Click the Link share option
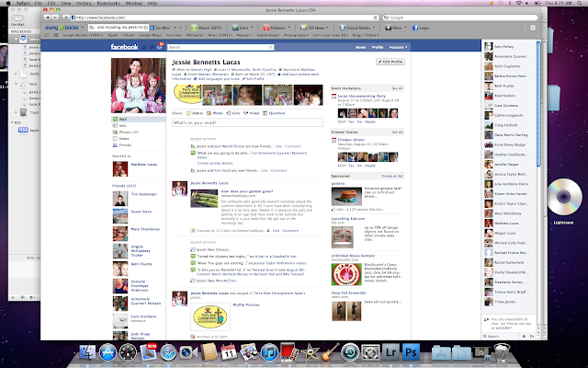Image resolution: width=588 pixels, height=368 pixels. [232, 113]
